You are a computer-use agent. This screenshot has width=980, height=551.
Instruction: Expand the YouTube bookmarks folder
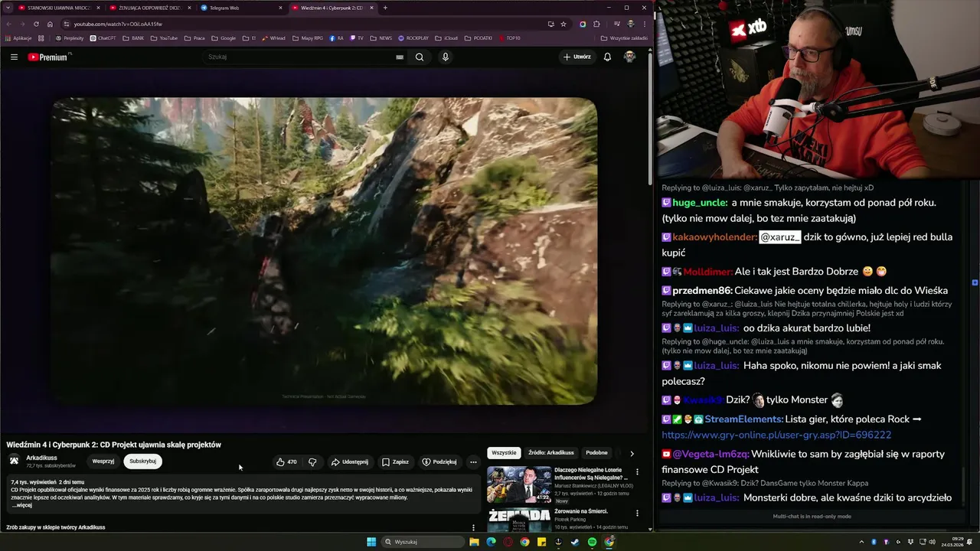[164, 37]
